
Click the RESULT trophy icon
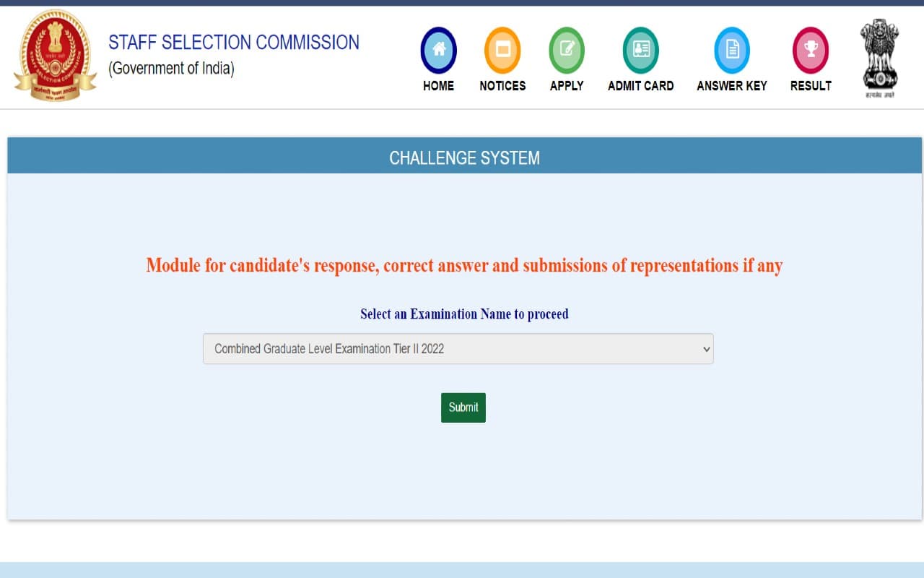click(x=810, y=49)
